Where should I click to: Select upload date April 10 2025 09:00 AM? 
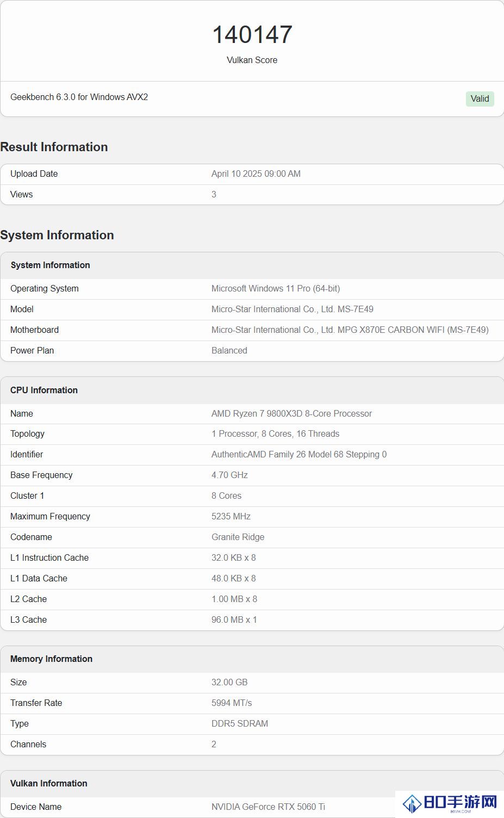pos(256,173)
